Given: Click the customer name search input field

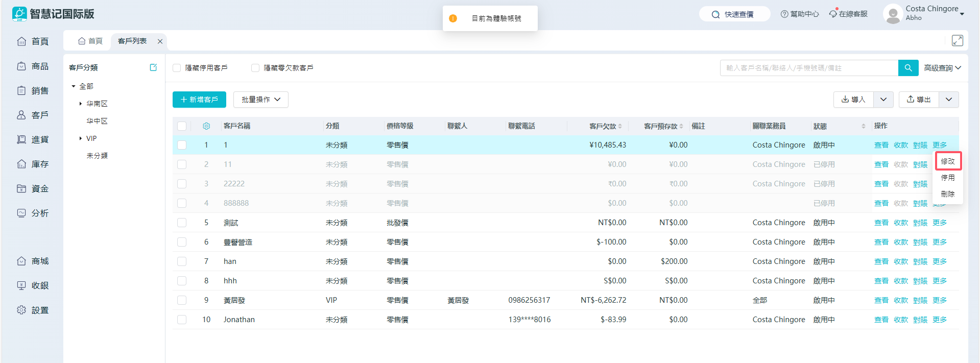Looking at the screenshot, I should (809, 68).
